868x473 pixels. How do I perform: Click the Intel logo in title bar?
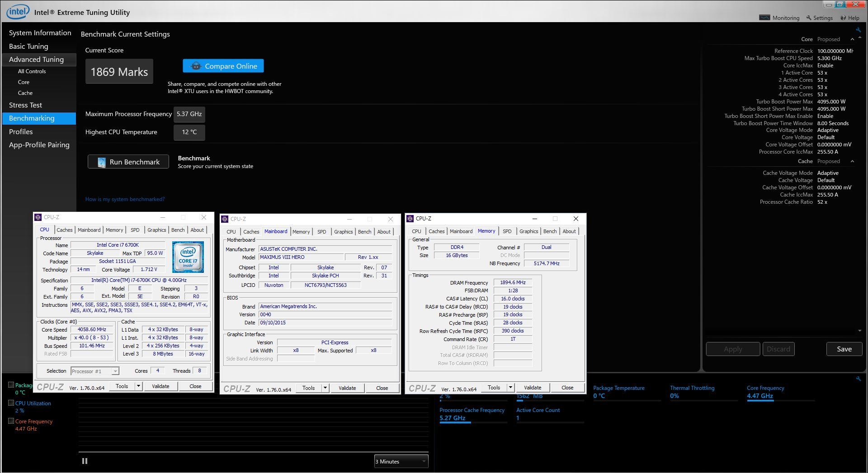coord(18,11)
